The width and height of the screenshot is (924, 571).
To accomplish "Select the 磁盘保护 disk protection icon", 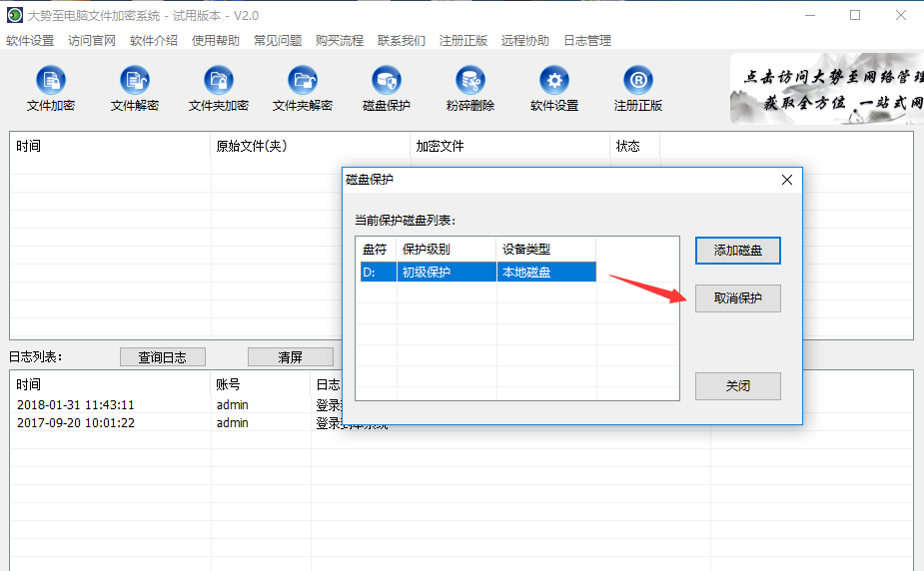I will pos(387,81).
